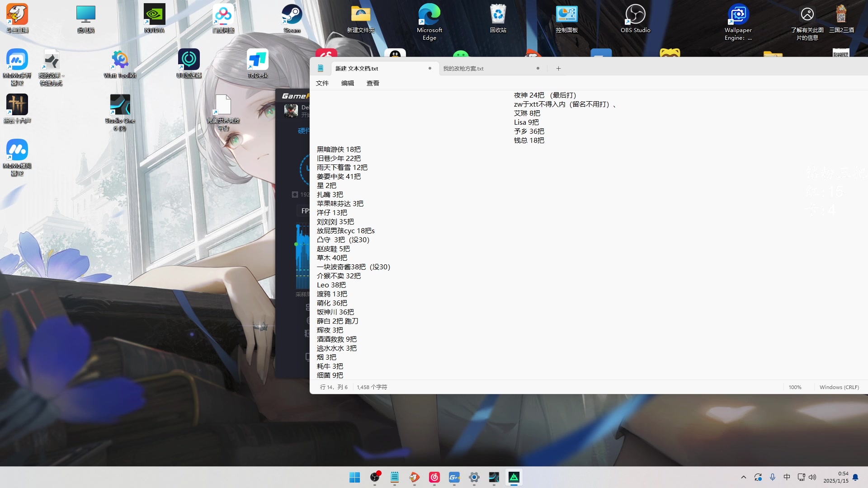Switch to the 我的改枪方案.txt tab
This screenshot has width=868, height=488.
click(492, 69)
